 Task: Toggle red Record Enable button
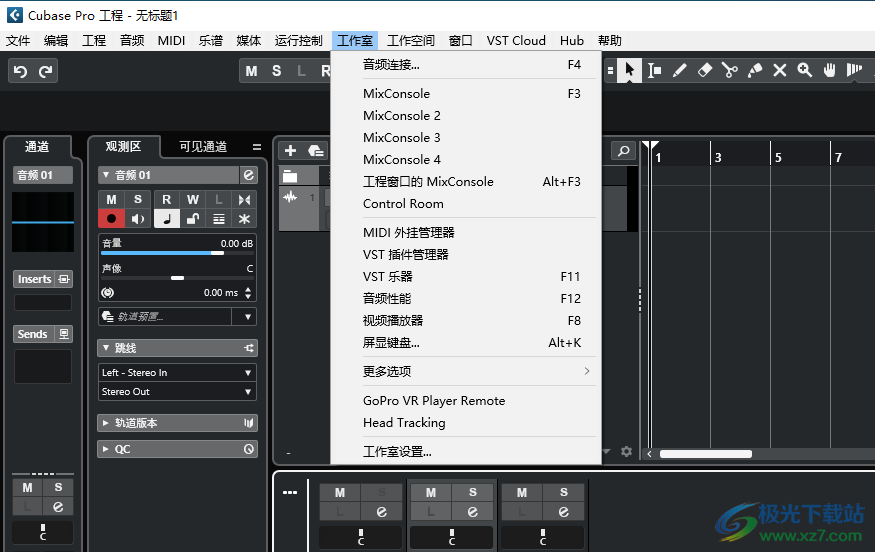point(112,219)
